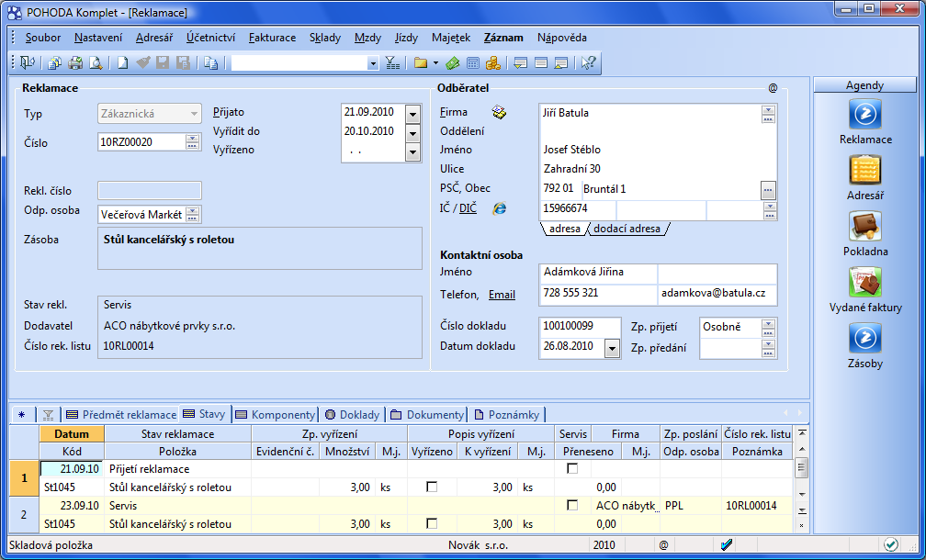The image size is (926, 560).
Task: Click the ellipsis button beside Bruntál 1
Action: click(x=768, y=190)
